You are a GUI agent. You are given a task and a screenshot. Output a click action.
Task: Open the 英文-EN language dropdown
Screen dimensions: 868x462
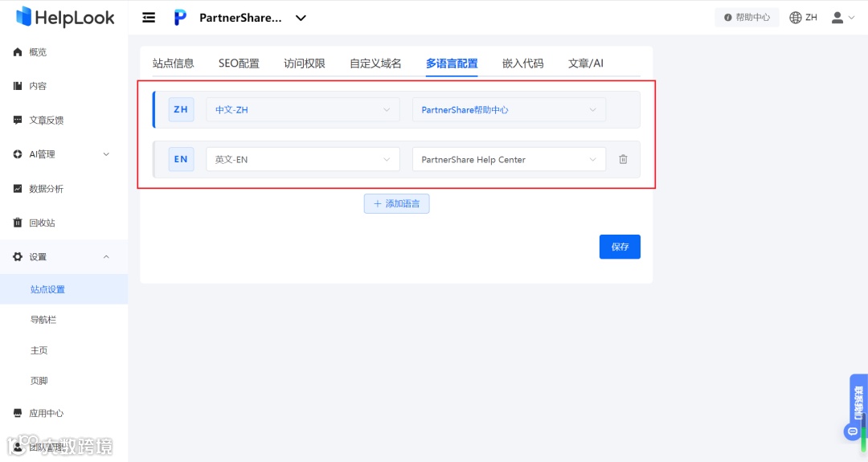tap(303, 159)
